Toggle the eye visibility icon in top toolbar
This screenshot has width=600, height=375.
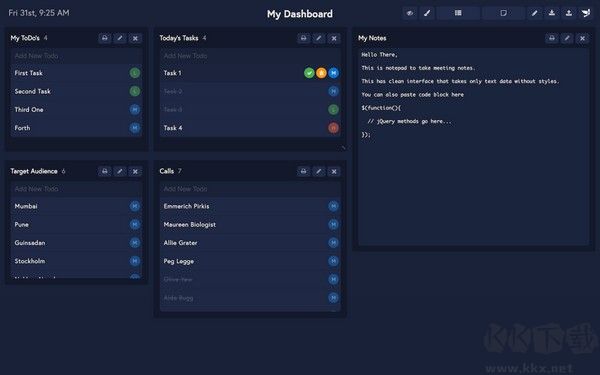[410, 13]
